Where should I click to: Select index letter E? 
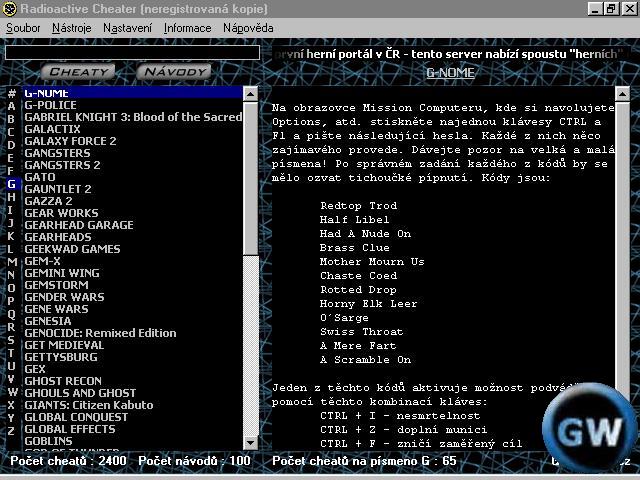[x=11, y=158]
